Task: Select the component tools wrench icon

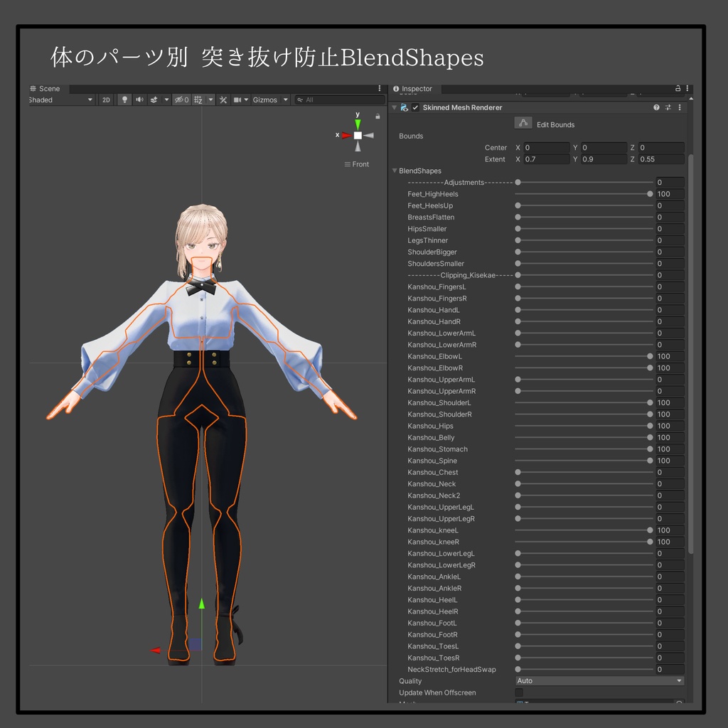Action: (x=223, y=100)
